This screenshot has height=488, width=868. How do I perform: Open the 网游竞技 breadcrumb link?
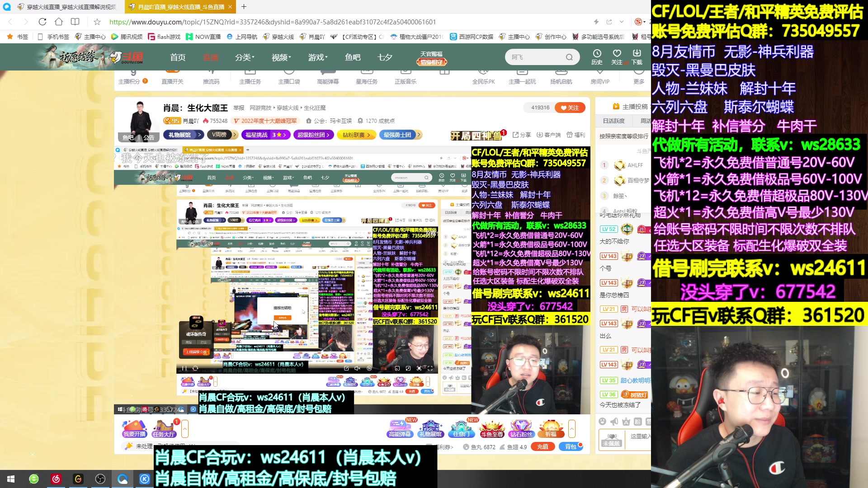pos(261,108)
